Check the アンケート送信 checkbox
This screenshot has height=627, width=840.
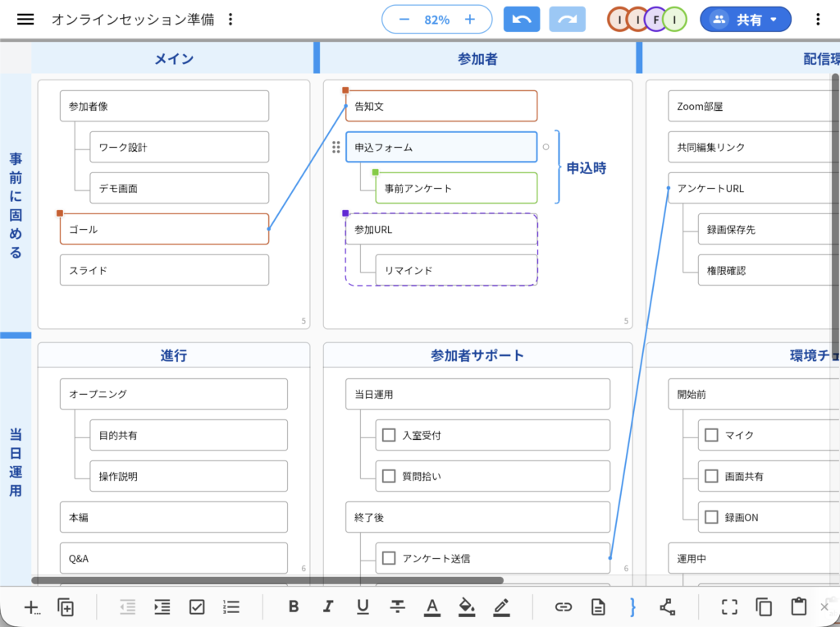[388, 558]
